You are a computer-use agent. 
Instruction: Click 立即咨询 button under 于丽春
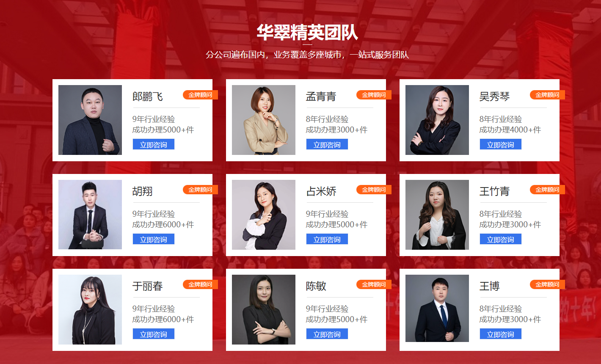coord(154,334)
